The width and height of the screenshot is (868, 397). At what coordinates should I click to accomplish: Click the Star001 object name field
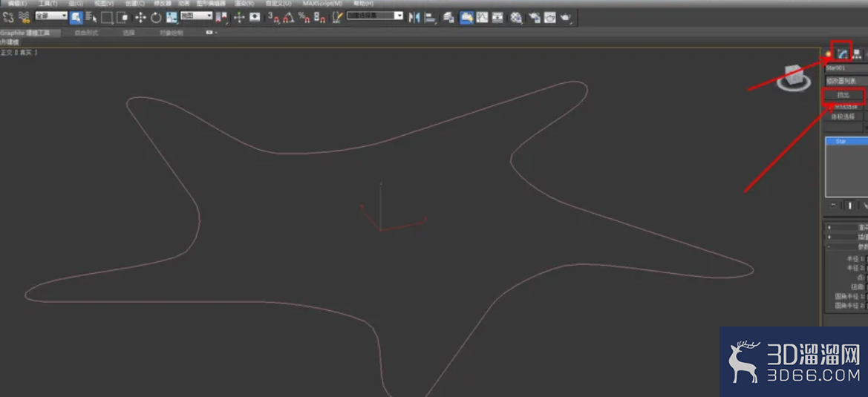point(845,68)
